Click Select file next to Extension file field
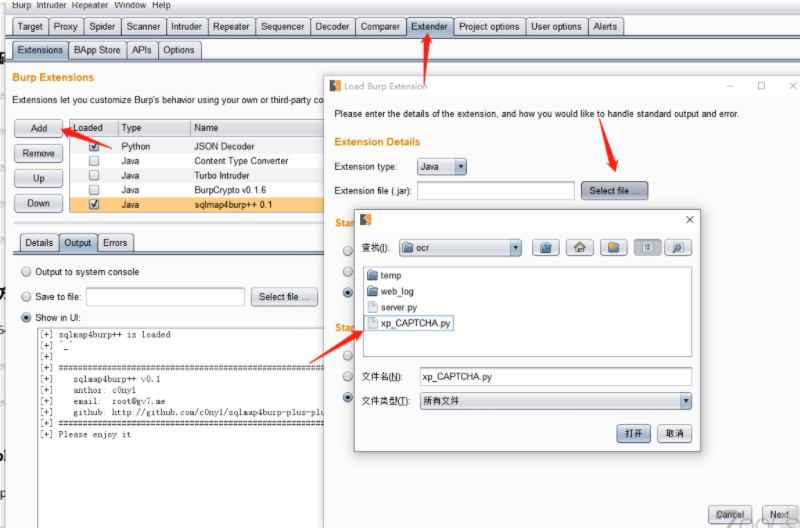The width and height of the screenshot is (800, 528). pos(614,190)
